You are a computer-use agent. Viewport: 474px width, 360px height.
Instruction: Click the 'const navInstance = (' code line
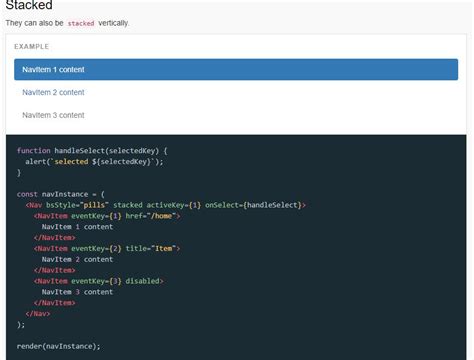point(61,194)
